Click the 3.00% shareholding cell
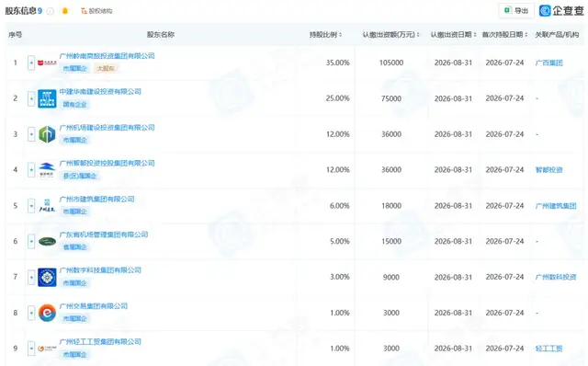The width and height of the screenshot is (588, 366). 339,277
